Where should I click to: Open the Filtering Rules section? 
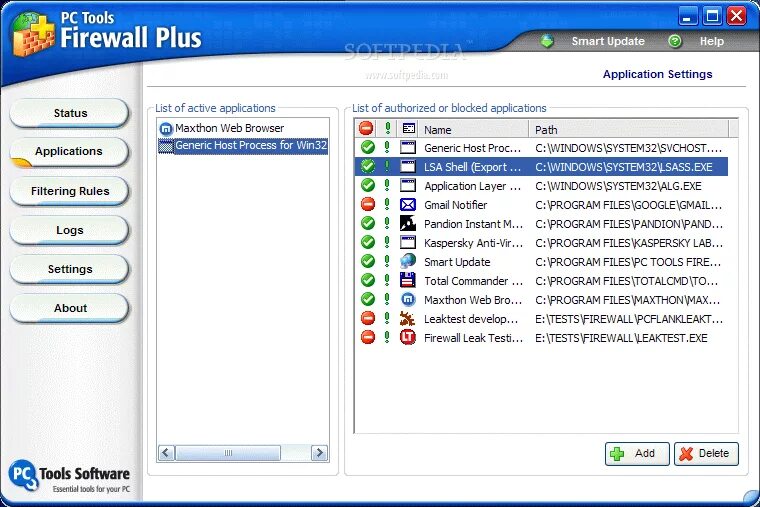tap(69, 191)
